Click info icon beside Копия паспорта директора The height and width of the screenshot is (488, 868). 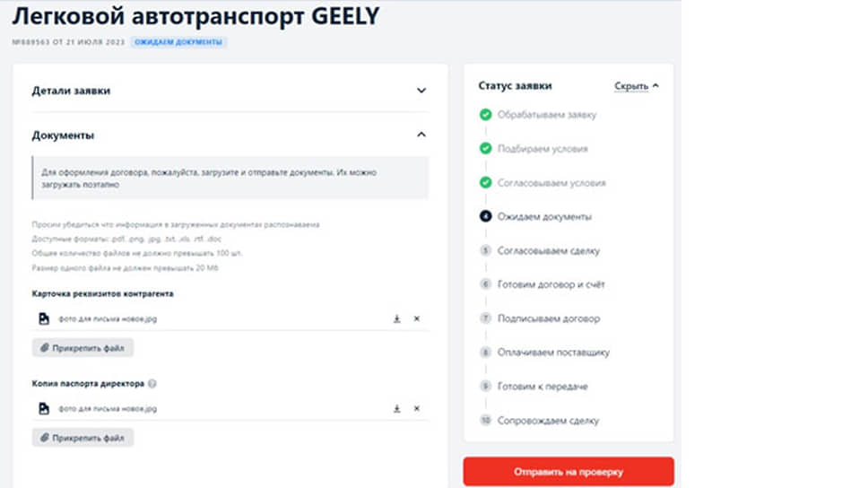point(152,383)
